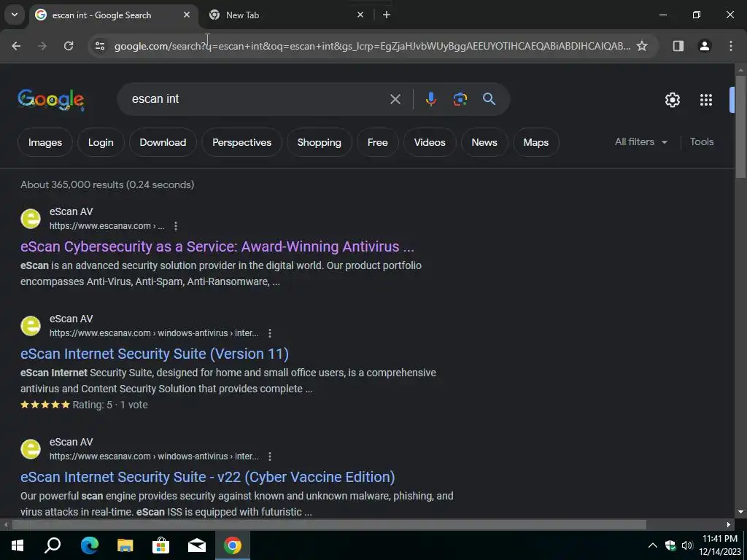Close the New Tab tab

360,15
